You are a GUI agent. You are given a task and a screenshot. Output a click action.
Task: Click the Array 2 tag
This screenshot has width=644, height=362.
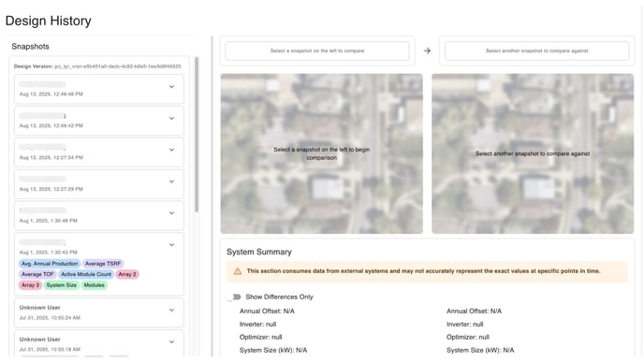[127, 274]
